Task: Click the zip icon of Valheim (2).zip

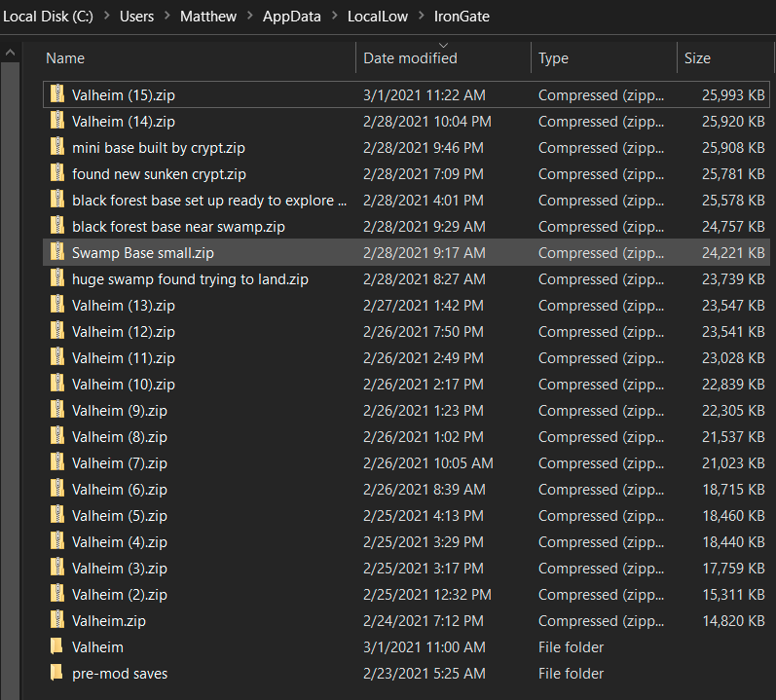Action: (57, 593)
